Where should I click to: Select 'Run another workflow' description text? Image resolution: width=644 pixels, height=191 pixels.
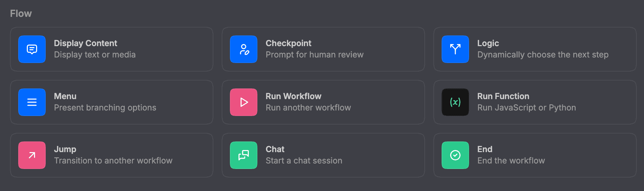click(308, 108)
